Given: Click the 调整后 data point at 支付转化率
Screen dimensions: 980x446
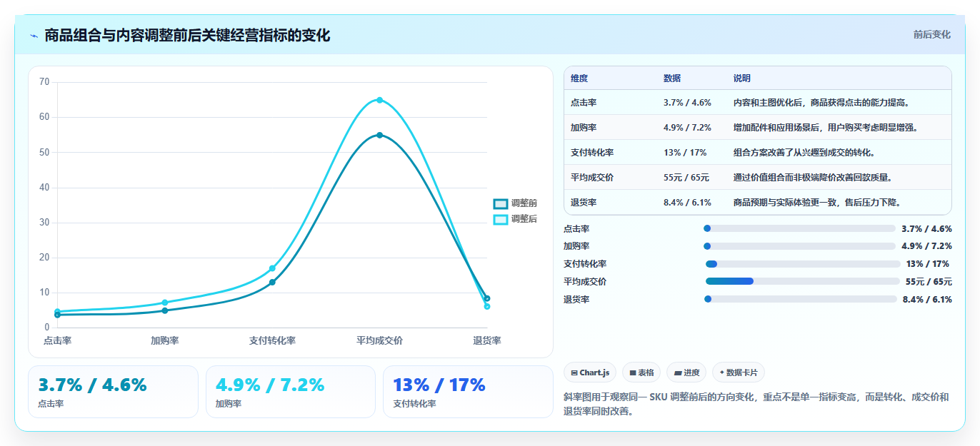Looking at the screenshot, I should coord(272,268).
